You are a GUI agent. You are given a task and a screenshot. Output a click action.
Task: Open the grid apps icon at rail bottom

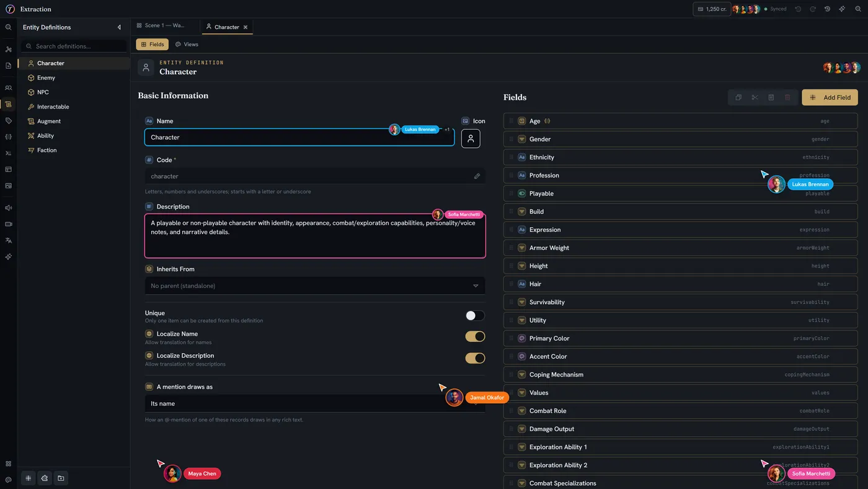pyautogui.click(x=8, y=464)
